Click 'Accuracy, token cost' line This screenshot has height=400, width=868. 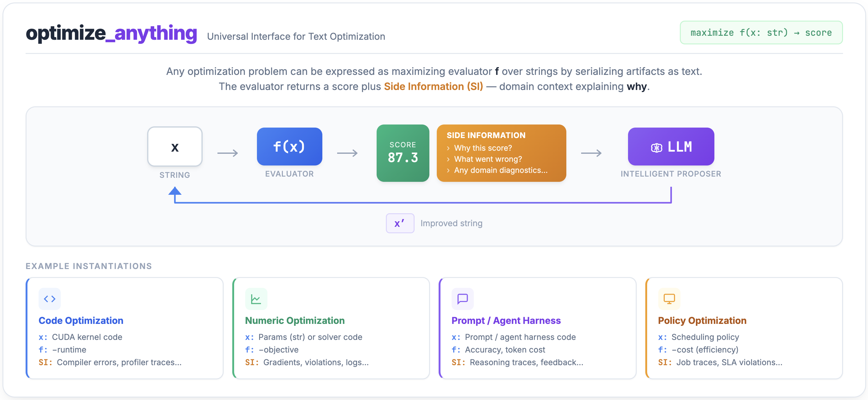505,349
